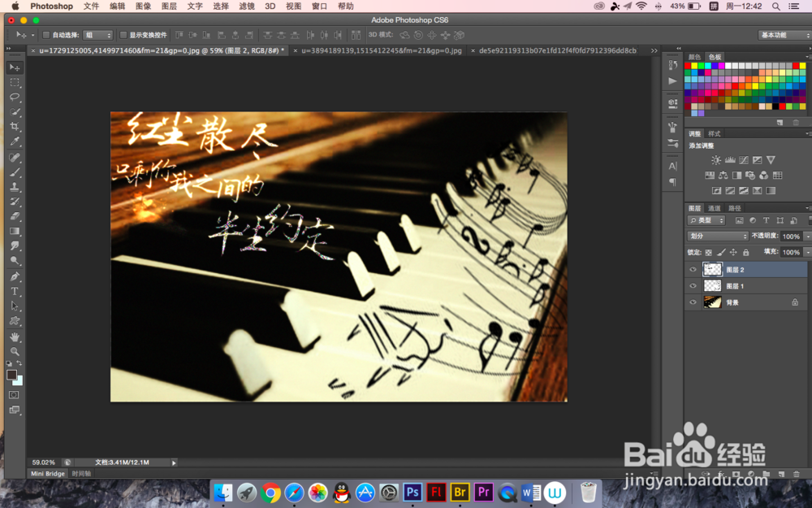The width and height of the screenshot is (812, 508).
Task: Open the History panel icon
Action: click(672, 65)
